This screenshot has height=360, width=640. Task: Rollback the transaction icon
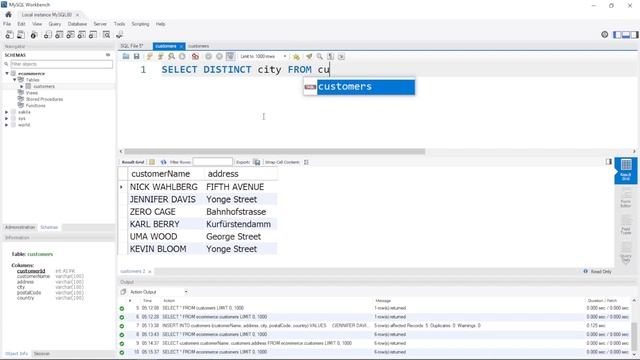tap(220, 56)
